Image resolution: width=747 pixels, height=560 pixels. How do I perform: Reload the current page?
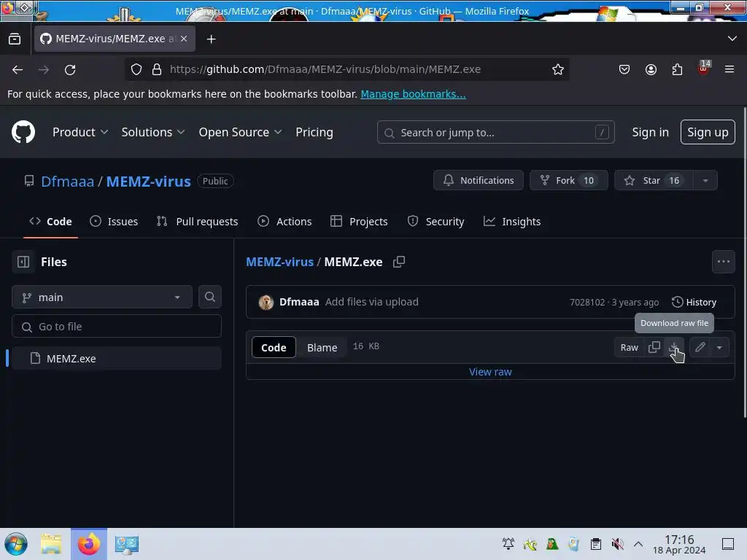[x=70, y=69]
